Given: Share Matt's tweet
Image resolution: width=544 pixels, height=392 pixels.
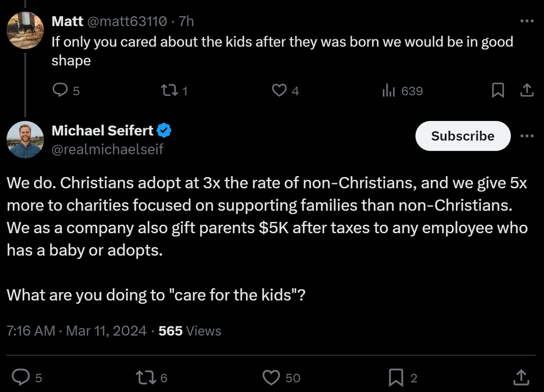Looking at the screenshot, I should (526, 90).
